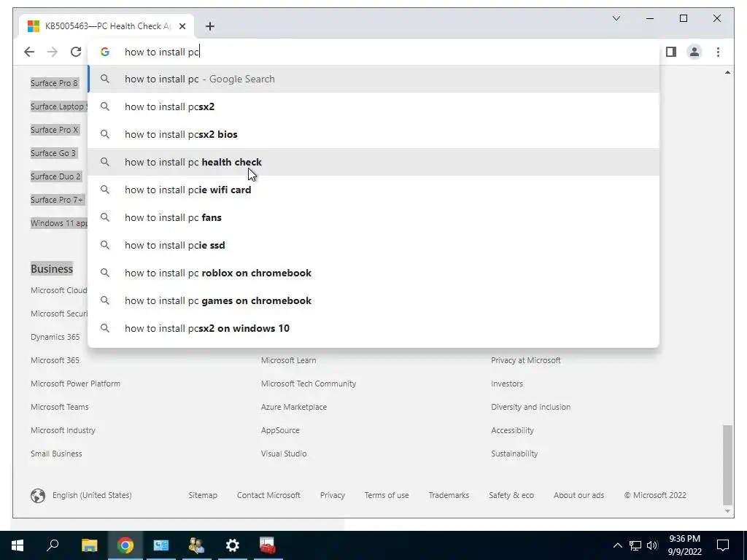Reload the current page
Image resolution: width=747 pixels, height=560 pixels.
[76, 52]
